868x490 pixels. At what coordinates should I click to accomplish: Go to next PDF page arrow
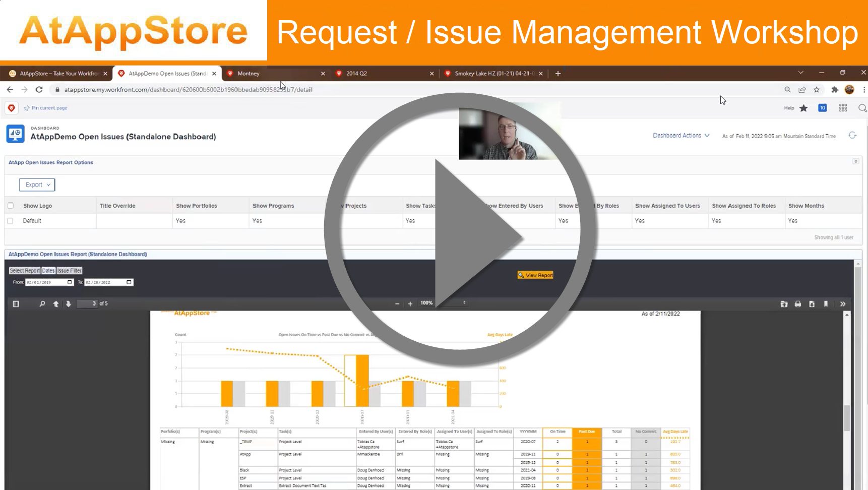coord(69,304)
